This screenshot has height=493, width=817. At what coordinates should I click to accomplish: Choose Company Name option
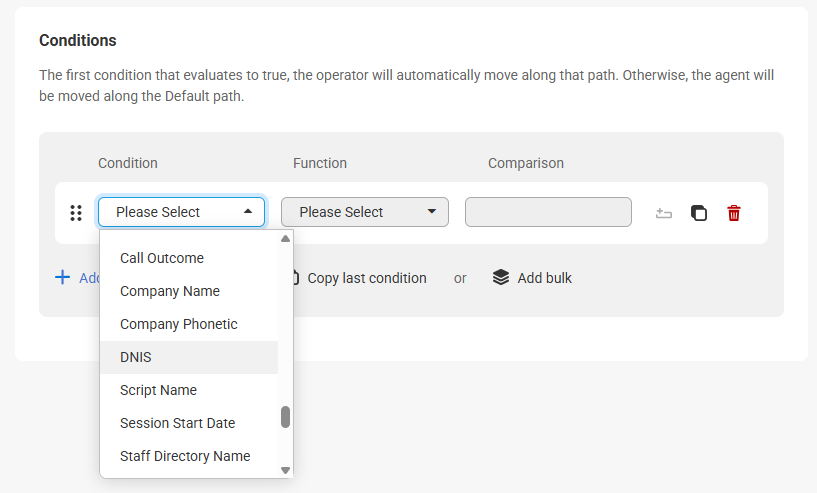click(170, 291)
